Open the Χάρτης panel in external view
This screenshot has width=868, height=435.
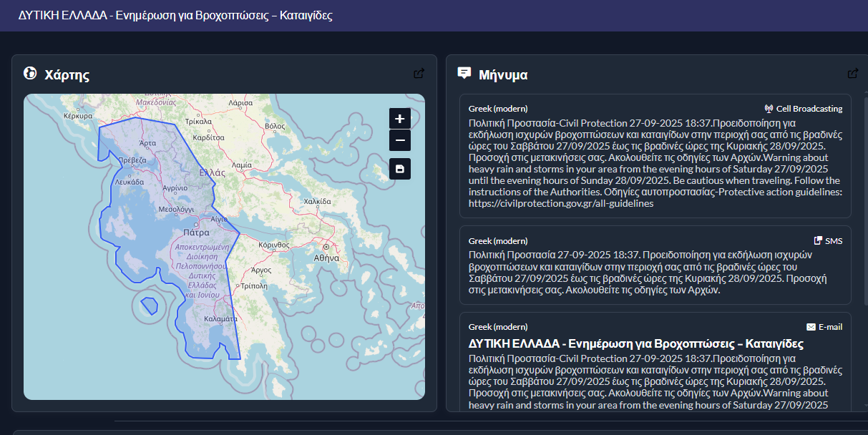point(419,74)
